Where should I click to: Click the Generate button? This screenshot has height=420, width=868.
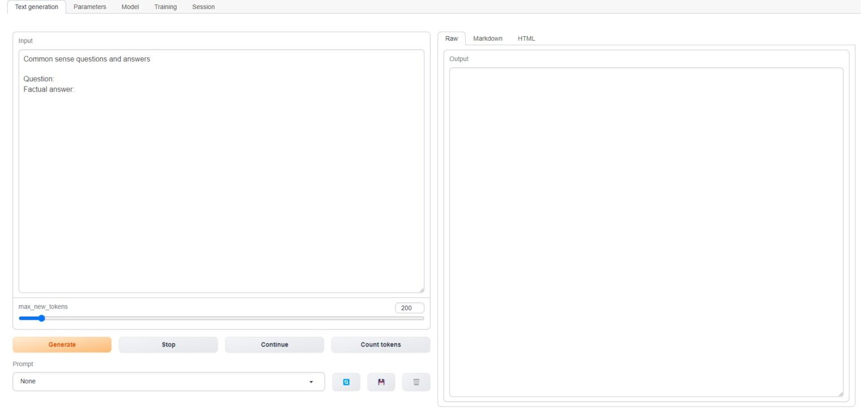[62, 344]
